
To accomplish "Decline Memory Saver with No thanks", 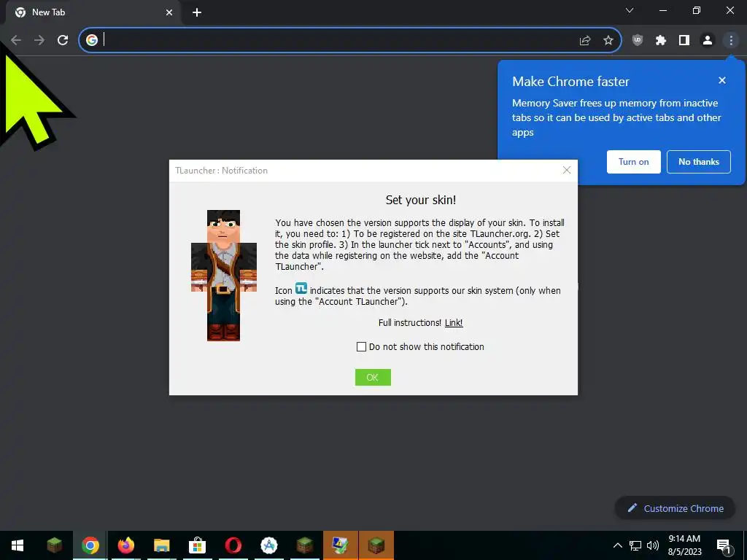I will [699, 162].
